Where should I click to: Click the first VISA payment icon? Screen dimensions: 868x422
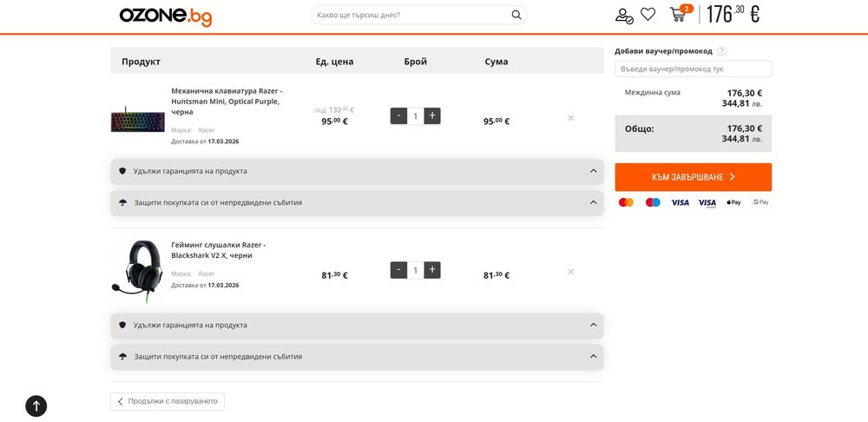point(681,202)
